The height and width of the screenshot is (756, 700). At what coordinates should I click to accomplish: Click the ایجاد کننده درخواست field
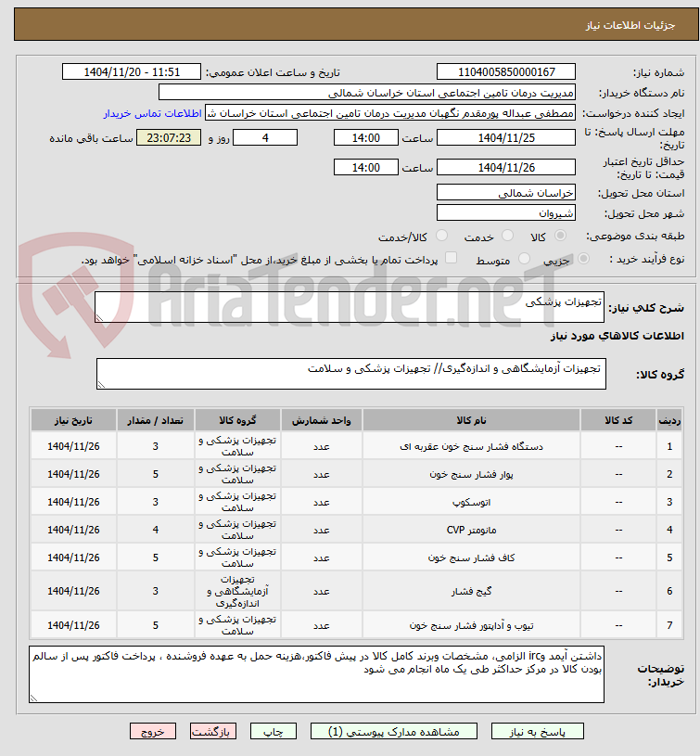[390, 113]
